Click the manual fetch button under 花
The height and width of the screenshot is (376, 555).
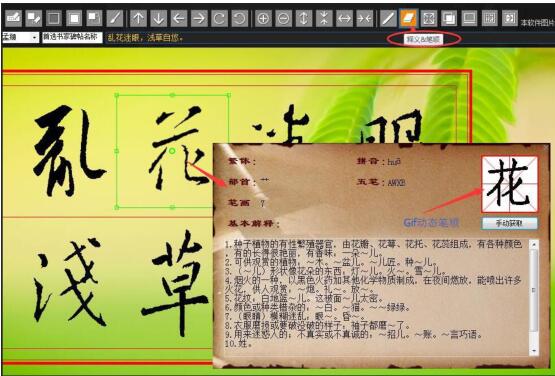click(x=509, y=223)
